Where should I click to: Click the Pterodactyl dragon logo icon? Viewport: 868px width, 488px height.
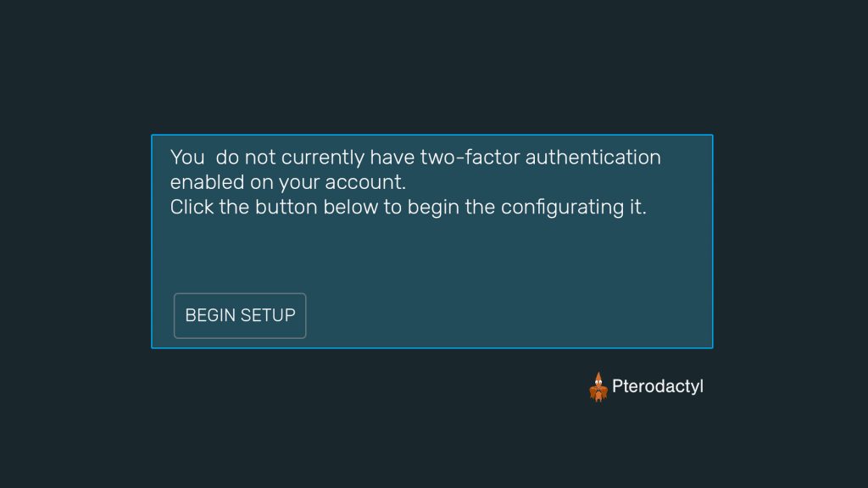(598, 386)
